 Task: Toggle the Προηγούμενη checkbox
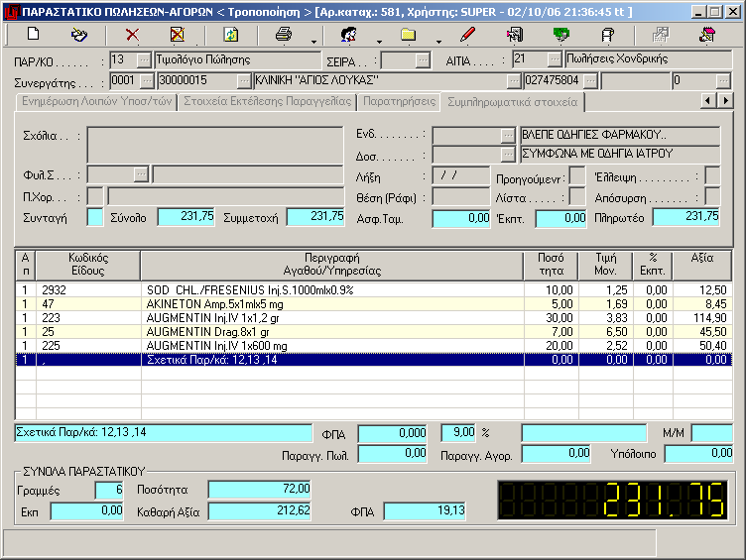click(x=577, y=175)
